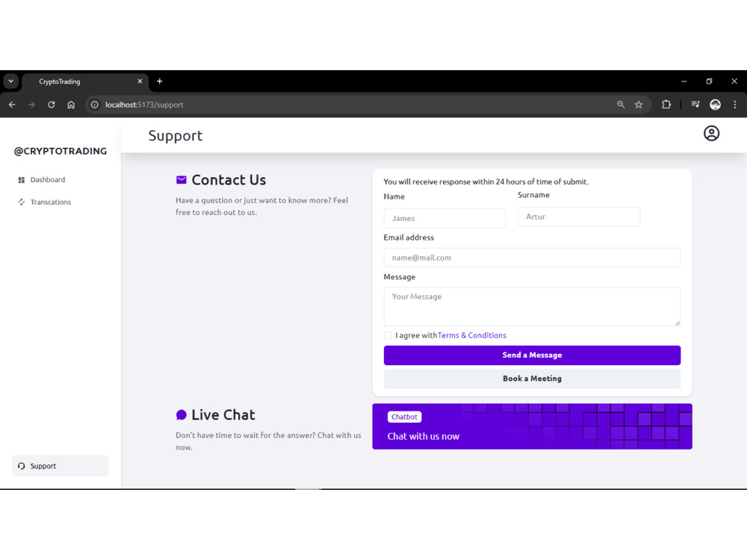This screenshot has width=747, height=560.
Task: Click the browser home icon
Action: 71,105
